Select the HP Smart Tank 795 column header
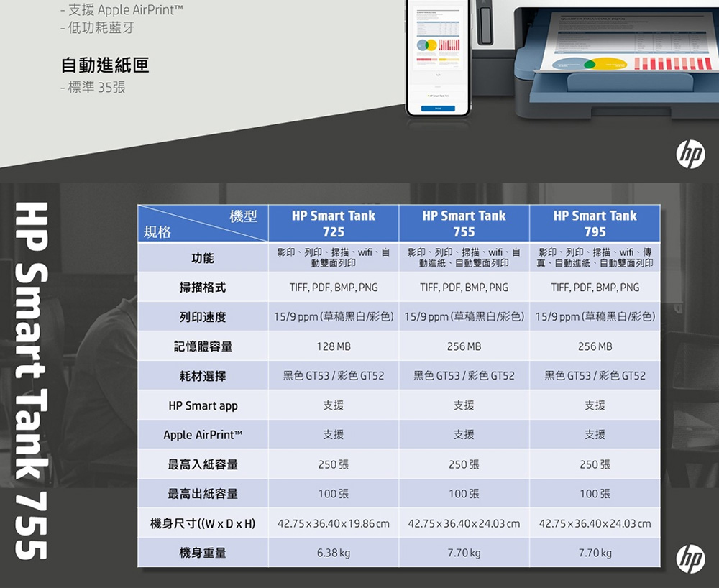 (x=595, y=223)
